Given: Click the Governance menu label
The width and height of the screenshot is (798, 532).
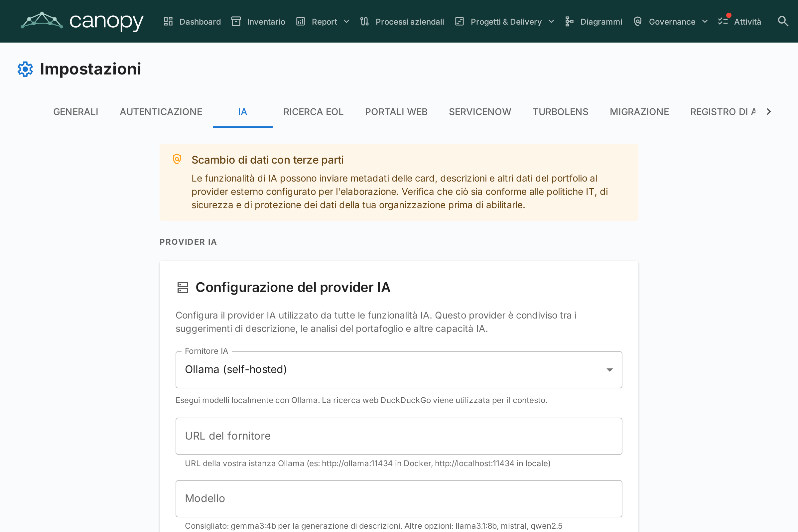Looking at the screenshot, I should pos(672,22).
